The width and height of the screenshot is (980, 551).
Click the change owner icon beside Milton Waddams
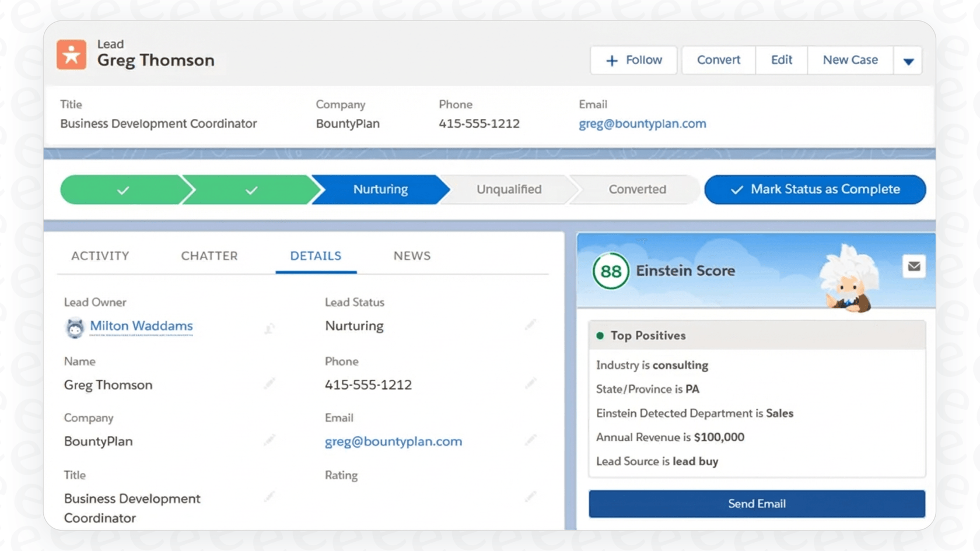[268, 328]
